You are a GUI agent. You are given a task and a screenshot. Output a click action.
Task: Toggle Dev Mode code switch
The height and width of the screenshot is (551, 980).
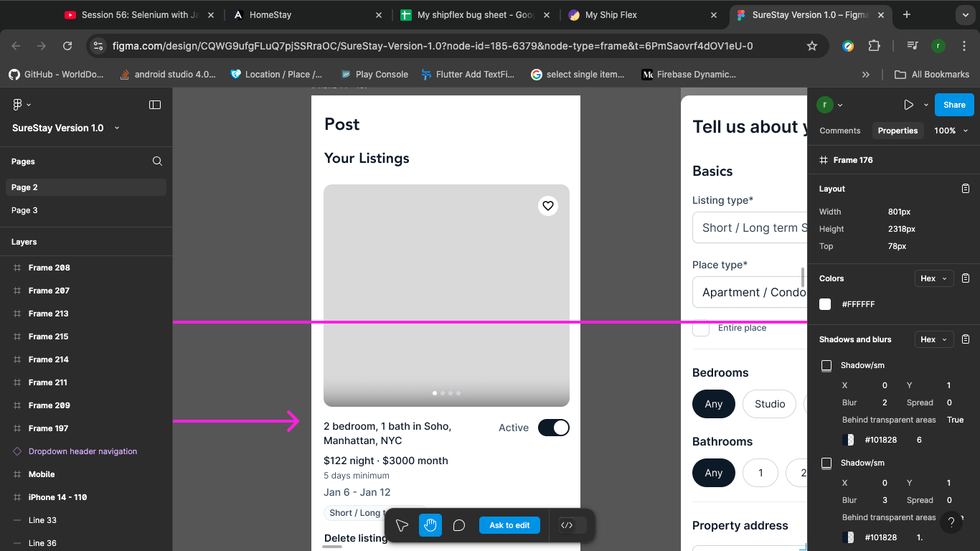[573, 525]
